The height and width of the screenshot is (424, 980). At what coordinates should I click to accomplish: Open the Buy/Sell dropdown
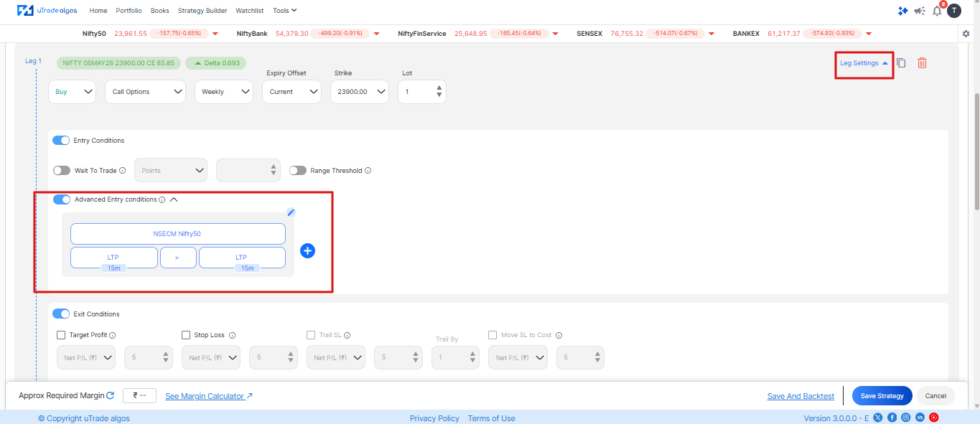pos(73,92)
